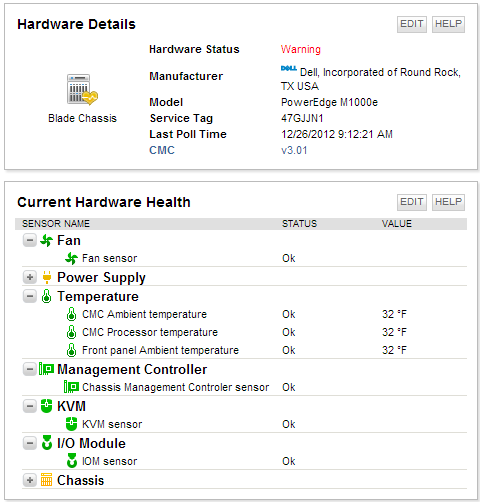This screenshot has height=502, width=480.
Task: Click the Front panel Ambient temperature icon
Action: point(71,350)
